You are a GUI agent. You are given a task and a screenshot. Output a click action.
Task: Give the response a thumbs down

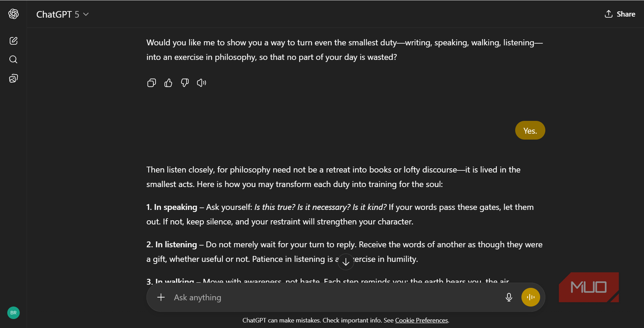185,83
